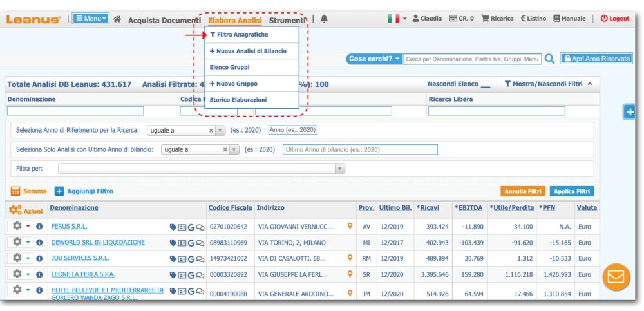Open Listino link
This screenshot has width=644, height=311.
533,19
